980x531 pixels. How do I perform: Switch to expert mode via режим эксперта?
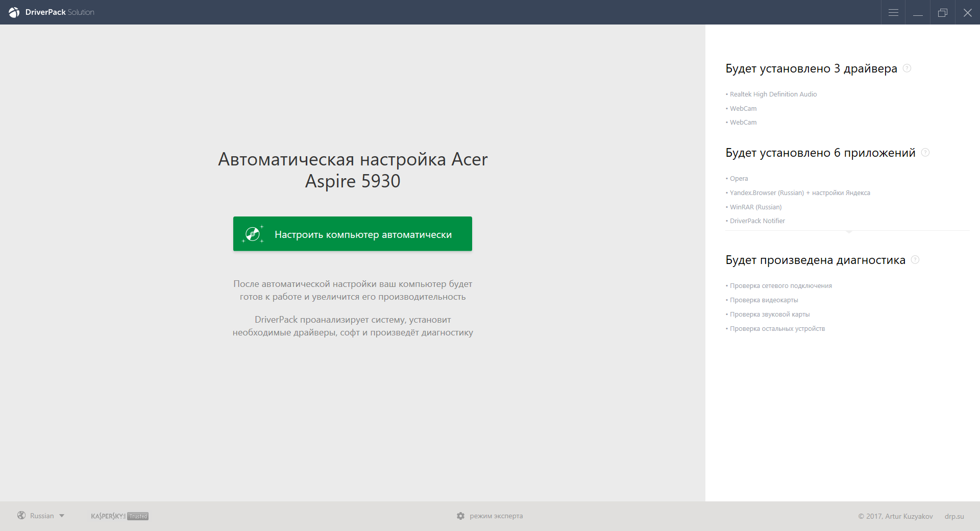click(496, 516)
